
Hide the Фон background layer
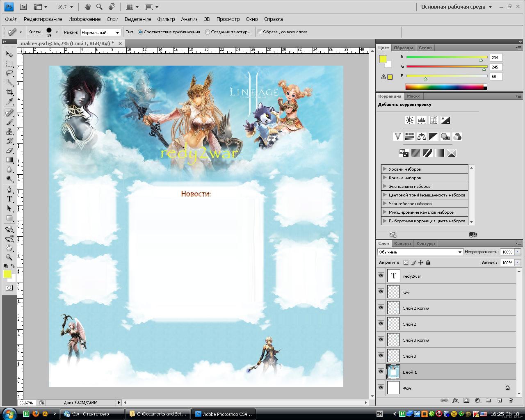pos(381,388)
